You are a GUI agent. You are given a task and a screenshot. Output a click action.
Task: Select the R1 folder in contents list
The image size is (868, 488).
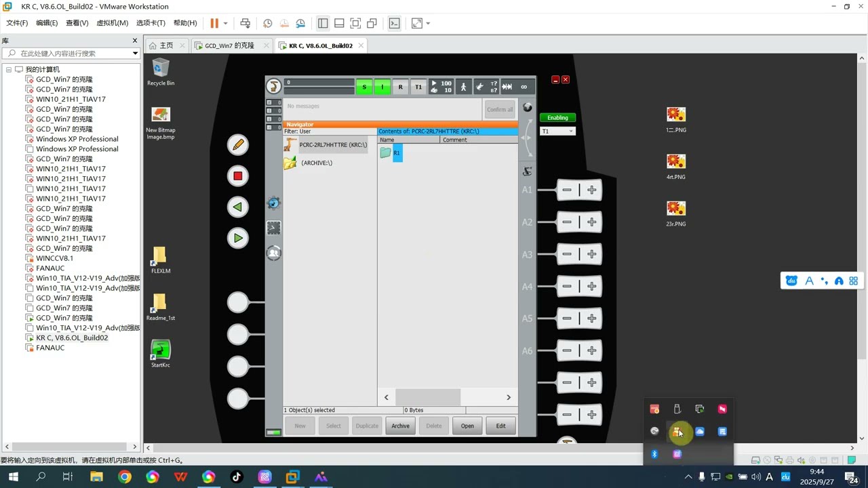391,153
